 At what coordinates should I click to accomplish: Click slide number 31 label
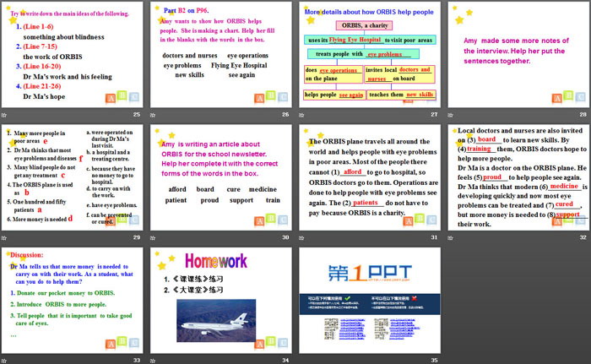point(434,237)
